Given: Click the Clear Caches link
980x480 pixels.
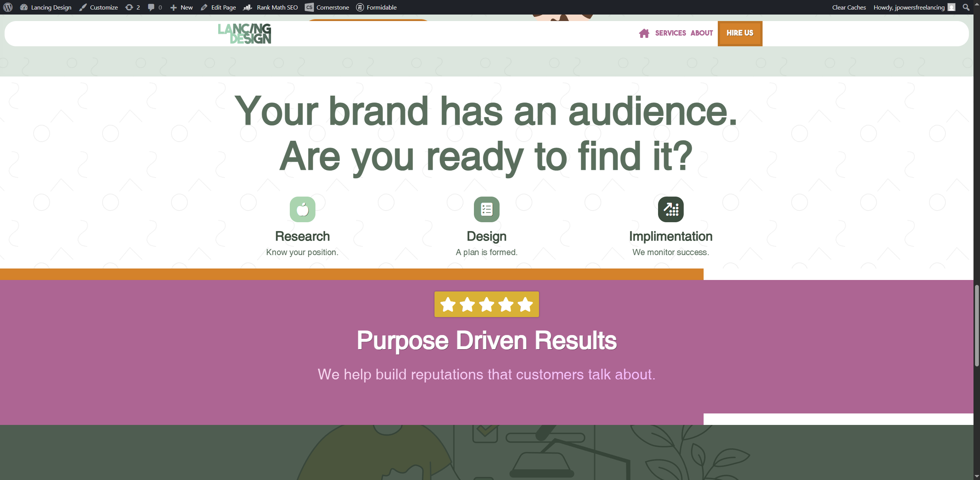Looking at the screenshot, I should click(849, 7).
